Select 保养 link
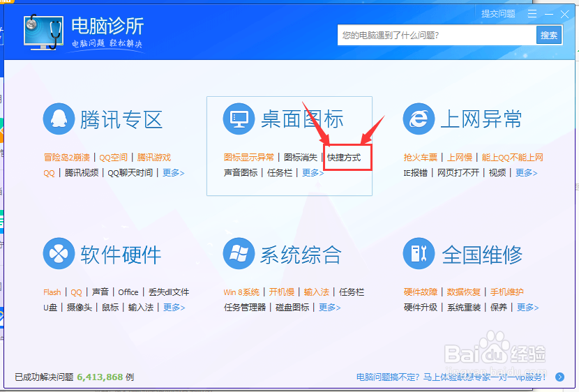 point(499,308)
